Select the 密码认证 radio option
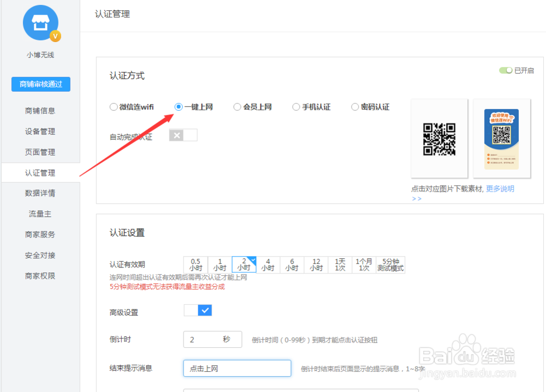Screen dimensions: 546x392 (x=354, y=106)
